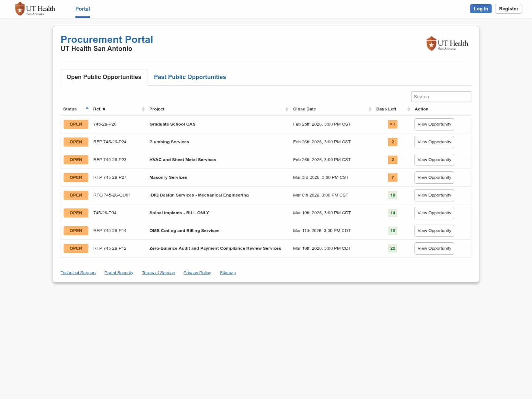The width and height of the screenshot is (532, 399).
Task: Click the 22 days left badge
Action: point(392,248)
